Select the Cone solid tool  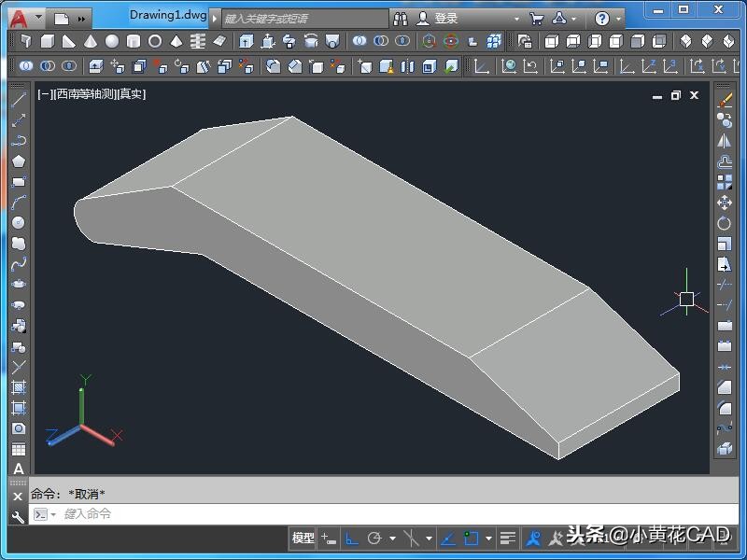click(x=91, y=42)
